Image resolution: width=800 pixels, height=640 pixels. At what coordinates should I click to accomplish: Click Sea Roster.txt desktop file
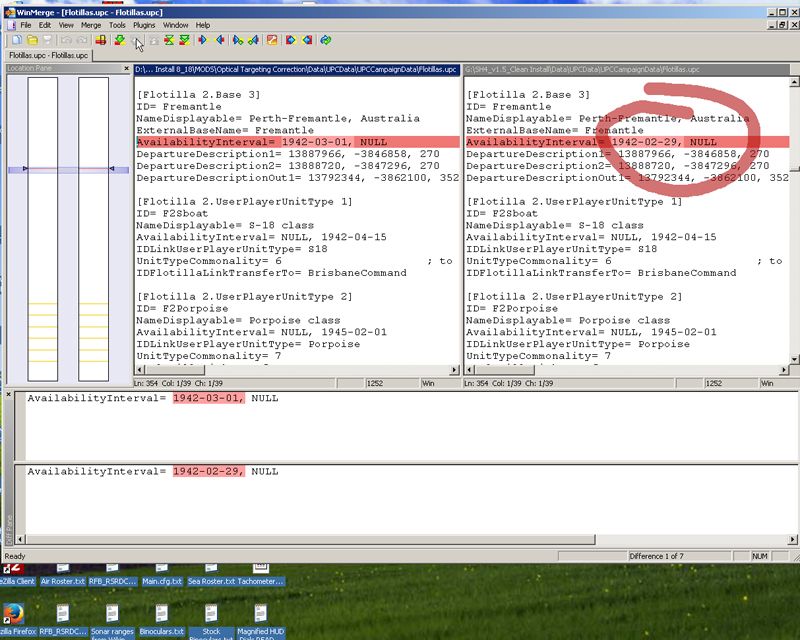click(211, 576)
